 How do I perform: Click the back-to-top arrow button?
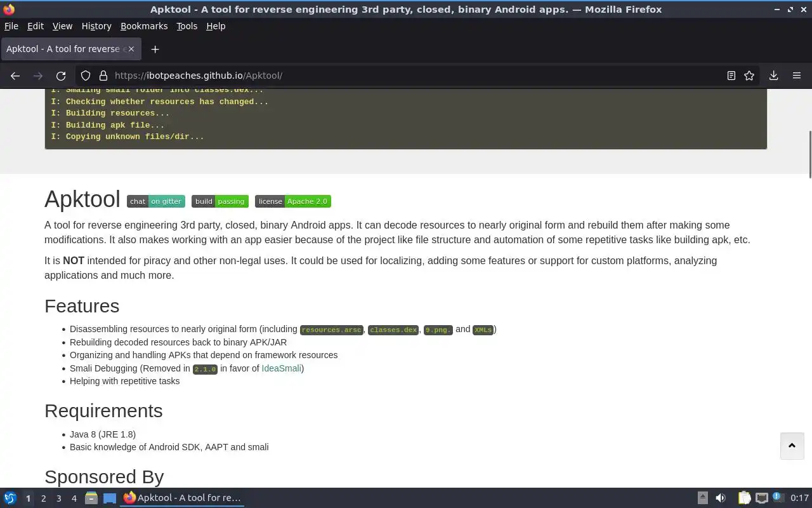click(792, 446)
